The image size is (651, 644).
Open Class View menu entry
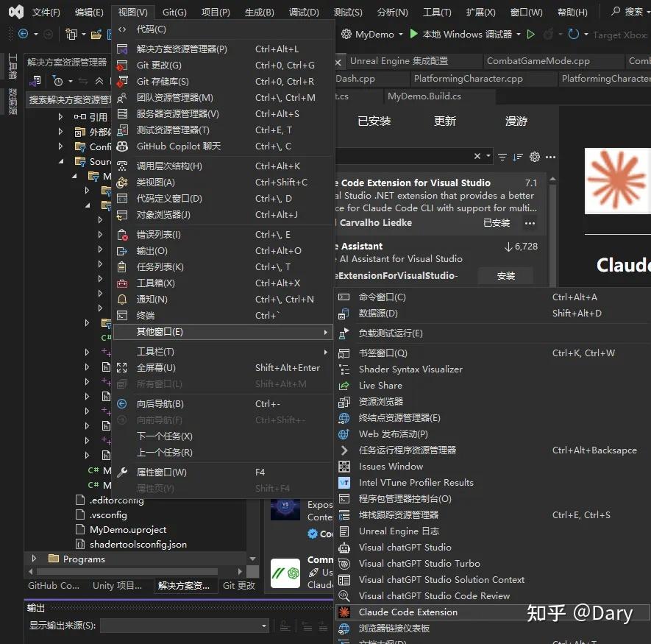tap(224, 183)
